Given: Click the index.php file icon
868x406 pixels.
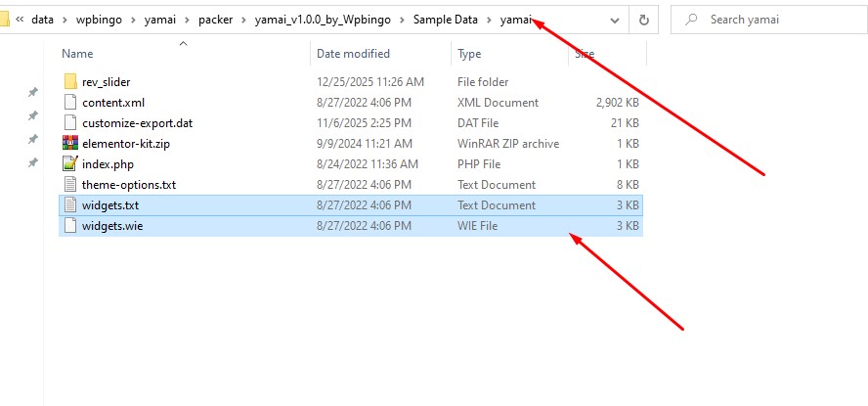Looking at the screenshot, I should point(69,163).
